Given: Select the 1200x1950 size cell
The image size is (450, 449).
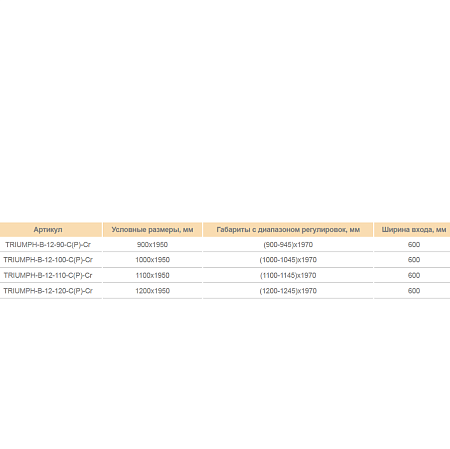Looking at the screenshot, I should [152, 291].
